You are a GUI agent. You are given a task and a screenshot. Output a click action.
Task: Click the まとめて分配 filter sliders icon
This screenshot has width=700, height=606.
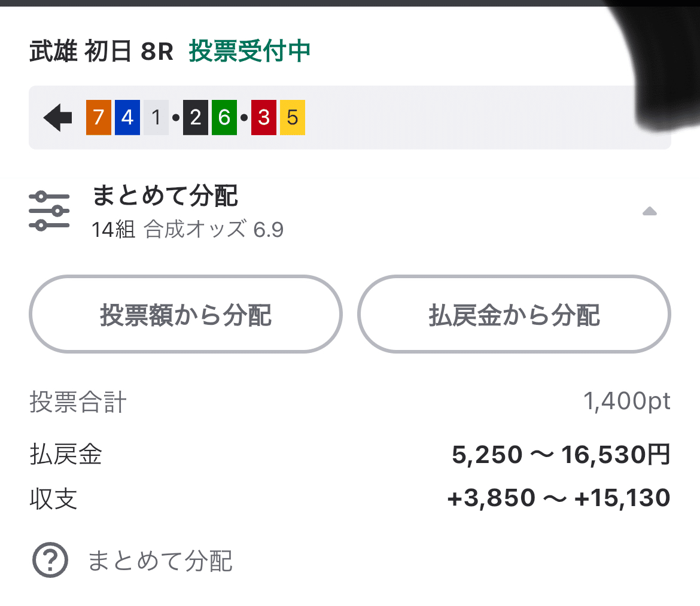coord(50,211)
